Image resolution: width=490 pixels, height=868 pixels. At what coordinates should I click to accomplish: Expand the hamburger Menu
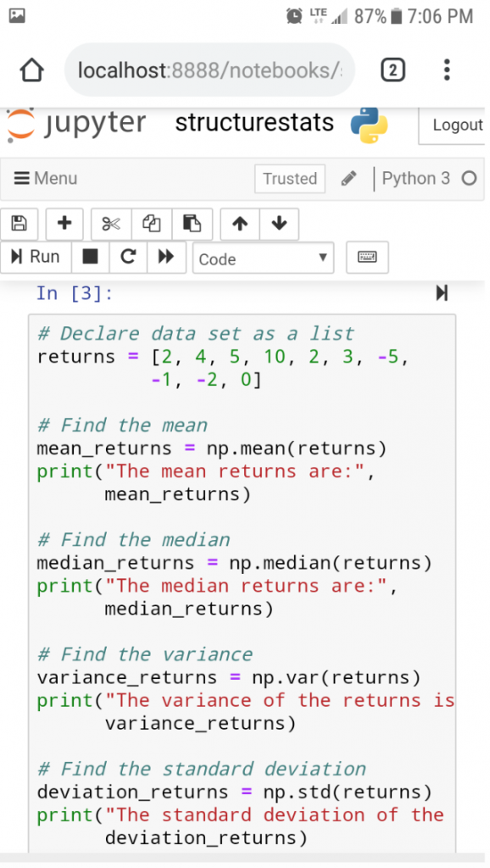point(46,178)
